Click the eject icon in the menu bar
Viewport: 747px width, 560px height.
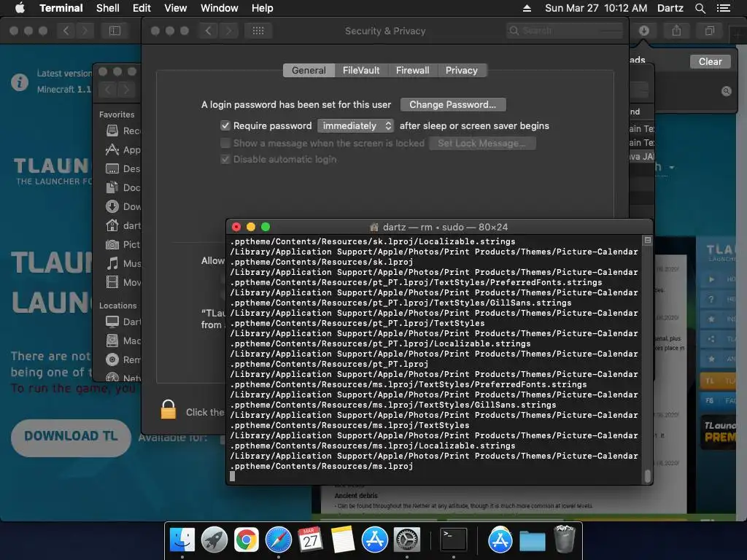coord(527,8)
